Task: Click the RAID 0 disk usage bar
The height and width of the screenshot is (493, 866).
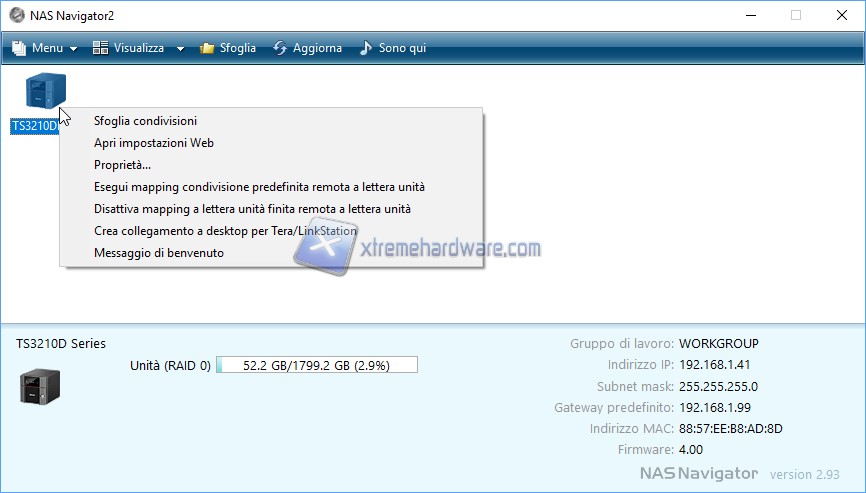Action: pos(316,365)
